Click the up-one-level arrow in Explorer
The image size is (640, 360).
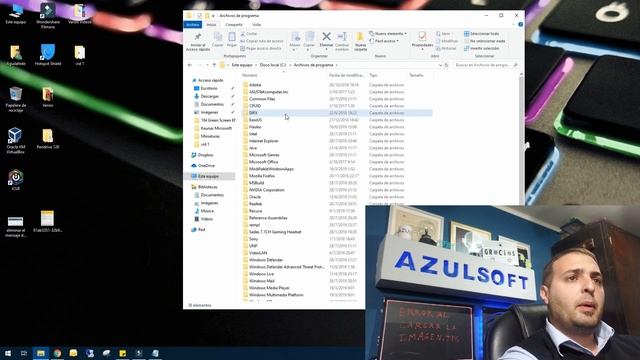tap(214, 65)
